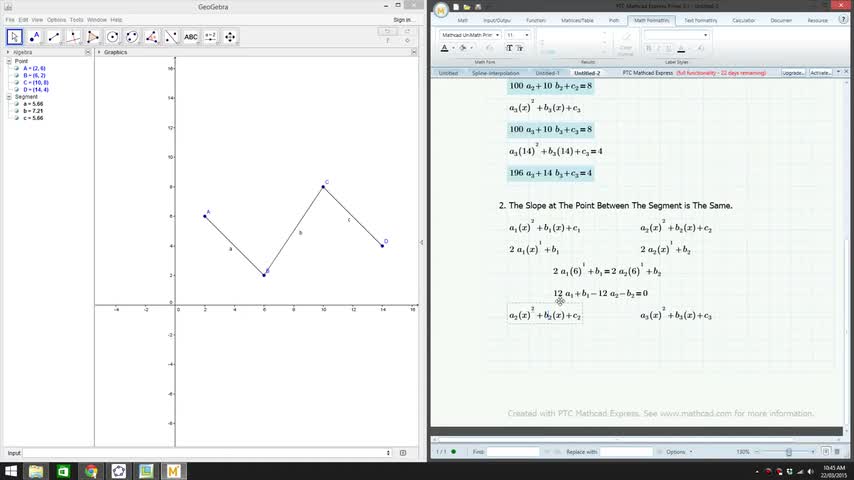Click the zoom slider handle in Mathcad
The image size is (854, 480).
[789, 452]
